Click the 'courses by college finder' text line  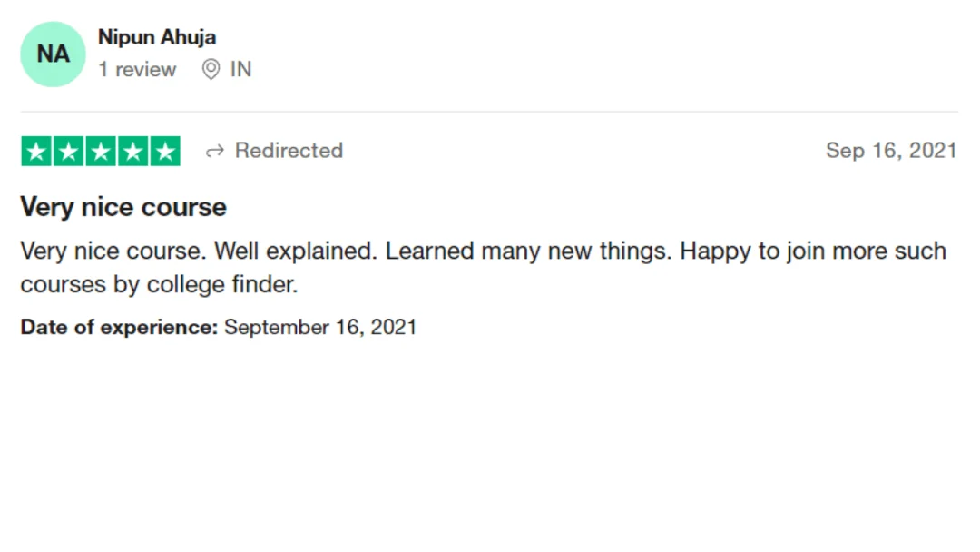[159, 284]
